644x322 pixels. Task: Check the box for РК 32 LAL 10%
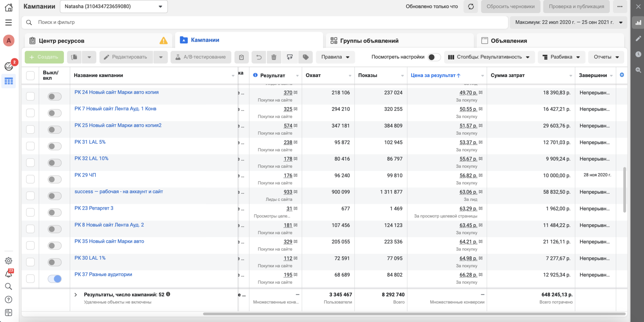coord(30,163)
